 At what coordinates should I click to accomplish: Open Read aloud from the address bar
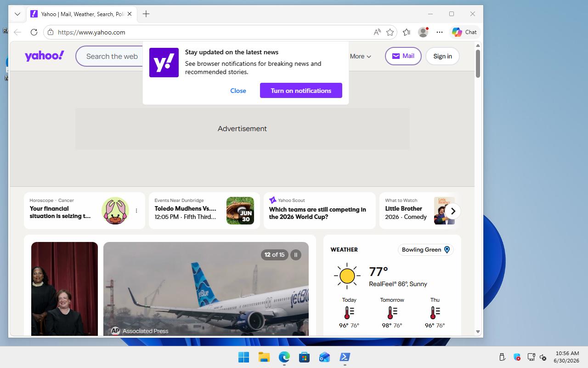tap(377, 32)
